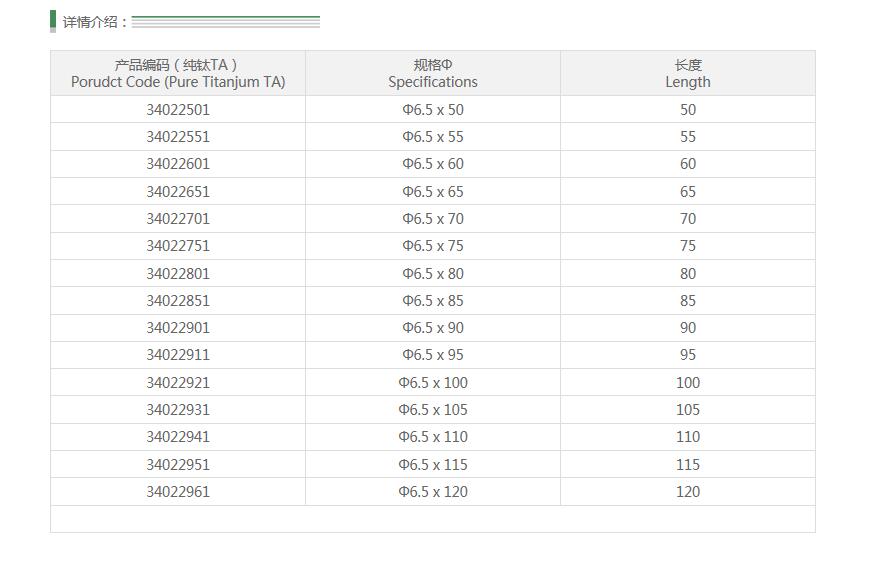Select product code 34022901
876x561 pixels.
tap(178, 328)
